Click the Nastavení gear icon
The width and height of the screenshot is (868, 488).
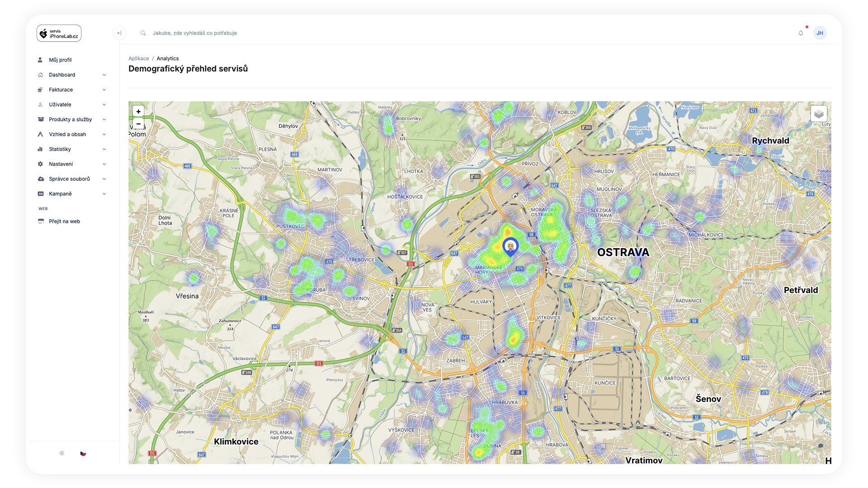40,164
